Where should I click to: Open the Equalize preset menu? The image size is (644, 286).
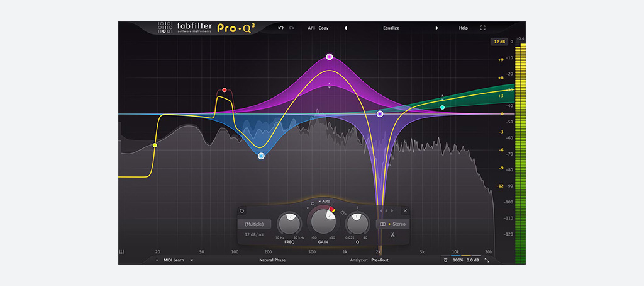click(x=391, y=28)
